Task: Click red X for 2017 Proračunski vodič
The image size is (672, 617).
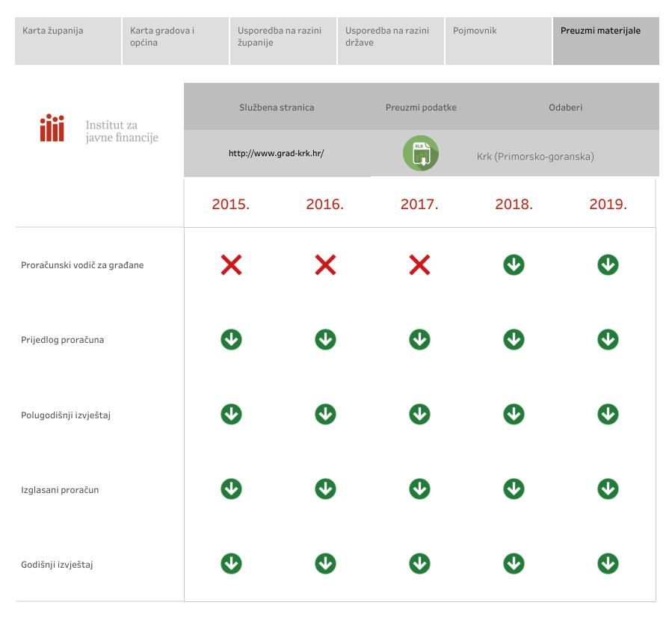Action: 419,264
